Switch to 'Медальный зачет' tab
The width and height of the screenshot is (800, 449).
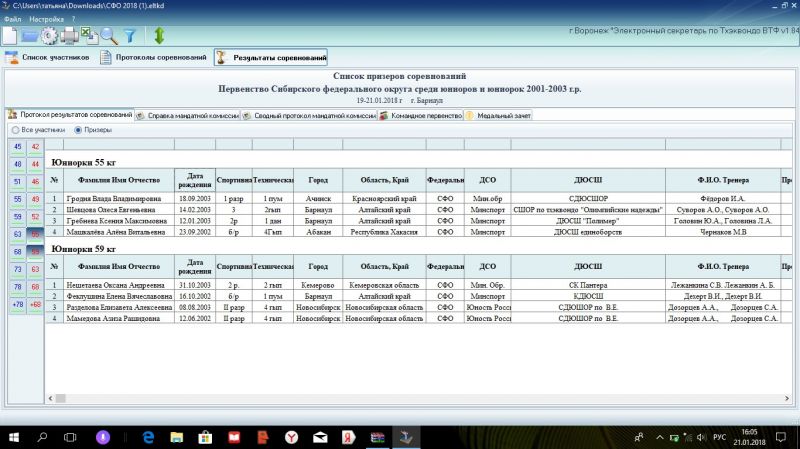[x=498, y=115]
